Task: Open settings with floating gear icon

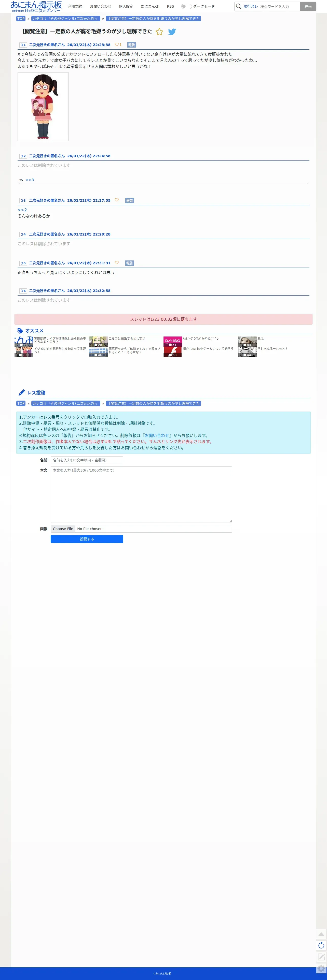Action: point(321,968)
